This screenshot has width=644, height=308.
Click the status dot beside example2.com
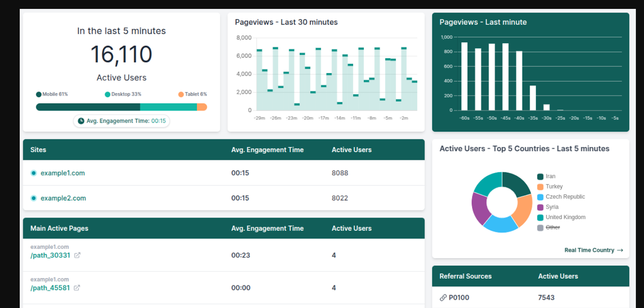tap(34, 198)
